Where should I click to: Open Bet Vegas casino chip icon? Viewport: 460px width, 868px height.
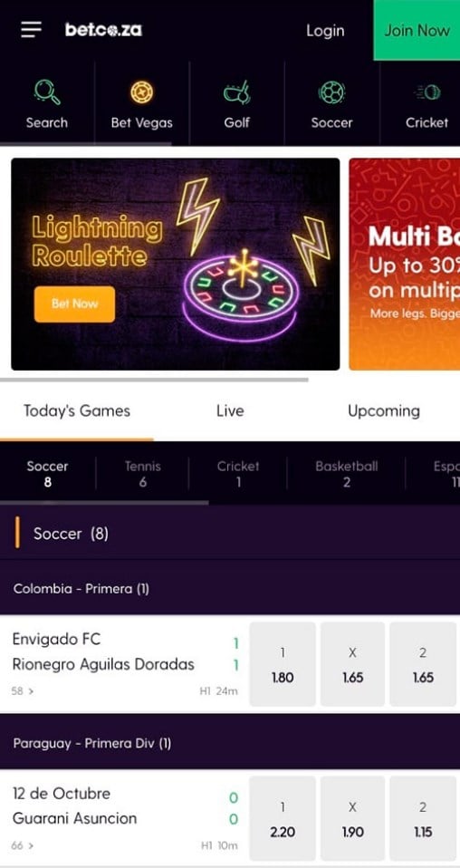pyautogui.click(x=142, y=92)
